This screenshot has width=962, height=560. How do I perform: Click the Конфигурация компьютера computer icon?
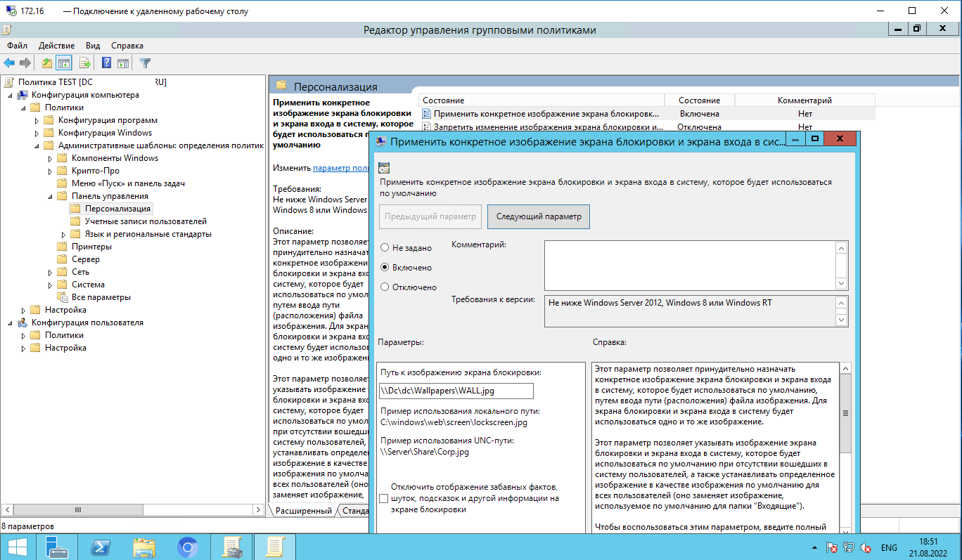23,95
